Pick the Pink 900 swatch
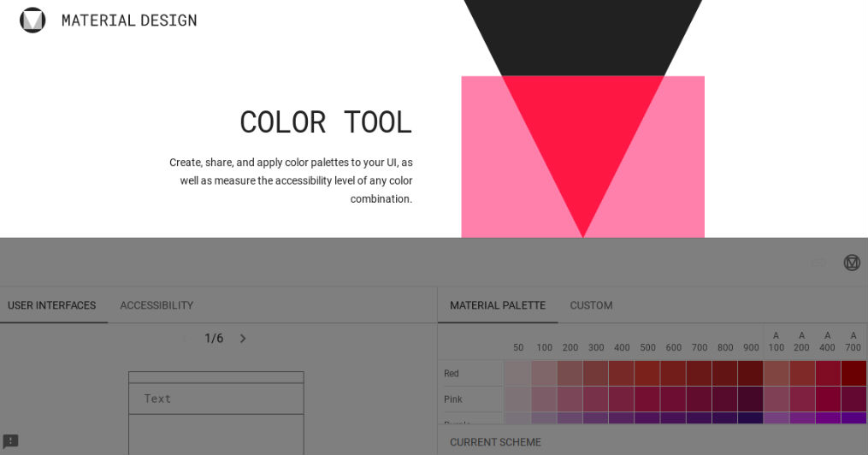The image size is (868, 455). (751, 399)
